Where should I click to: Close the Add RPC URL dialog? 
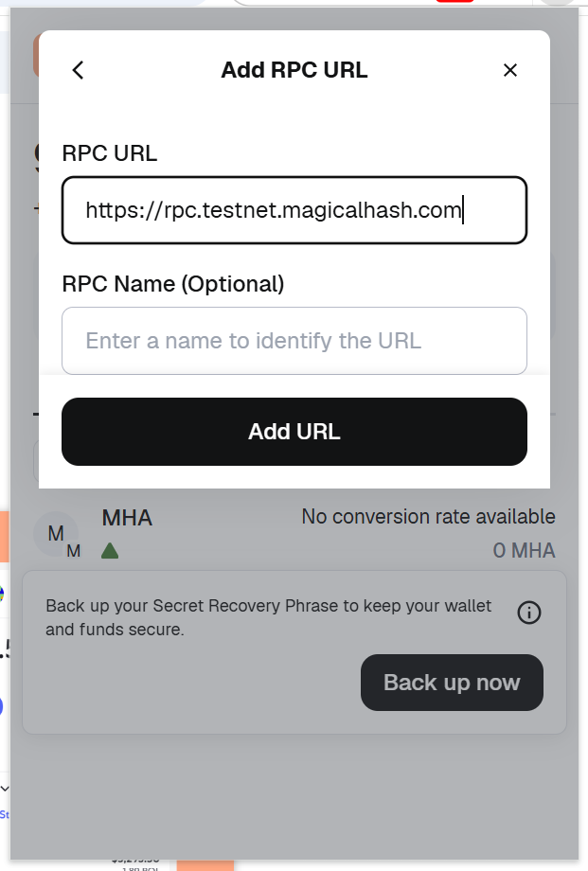click(x=510, y=70)
